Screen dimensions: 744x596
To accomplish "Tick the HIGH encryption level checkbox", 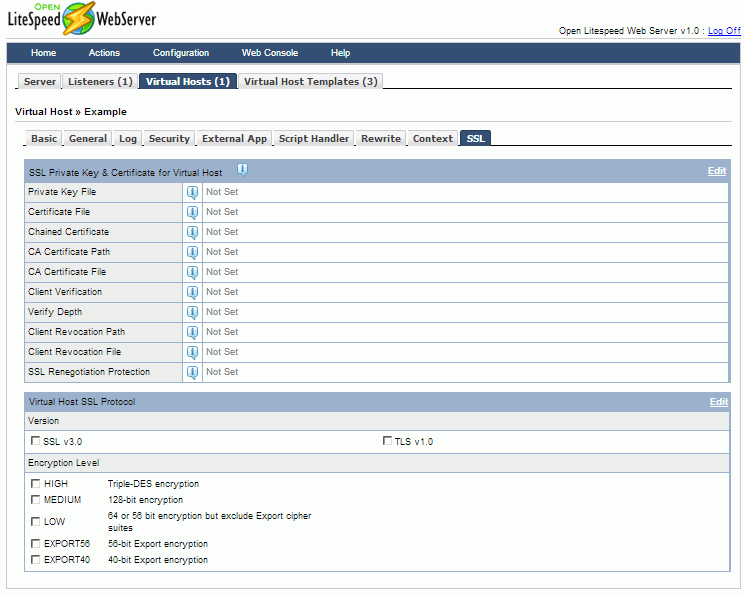I will pyautogui.click(x=36, y=484).
